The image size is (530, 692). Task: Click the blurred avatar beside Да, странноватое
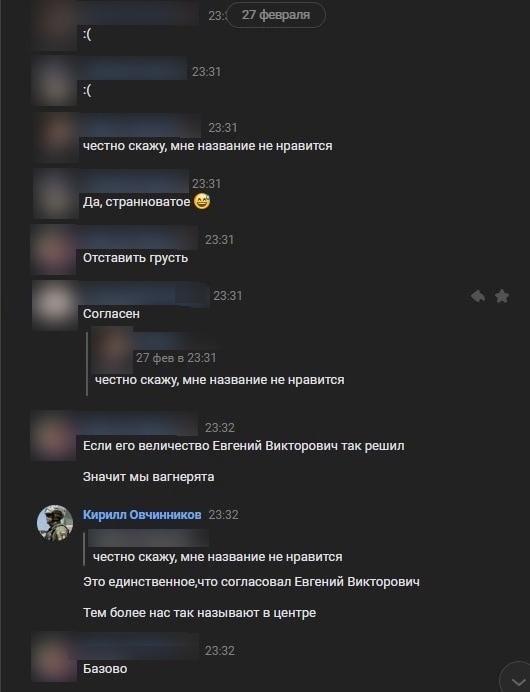tap(56, 194)
